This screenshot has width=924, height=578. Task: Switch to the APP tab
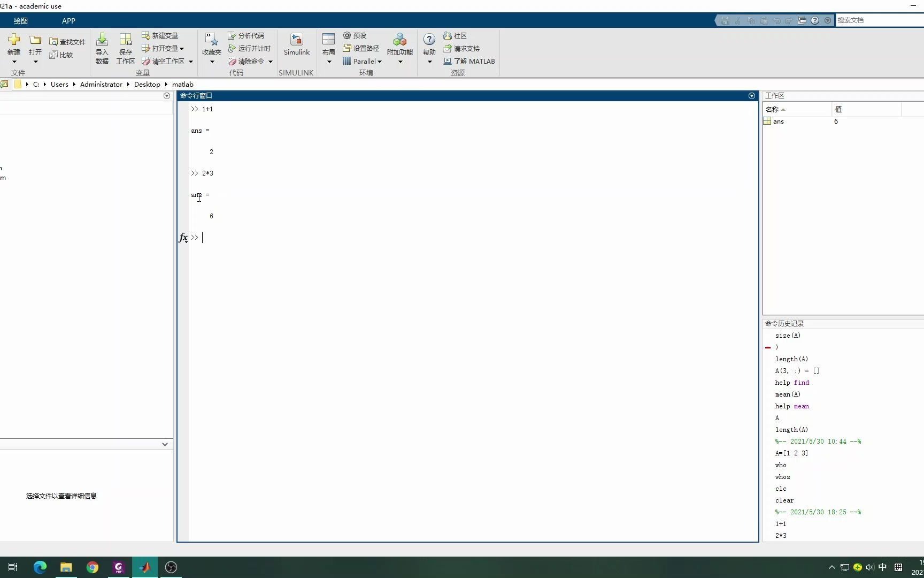tap(68, 20)
